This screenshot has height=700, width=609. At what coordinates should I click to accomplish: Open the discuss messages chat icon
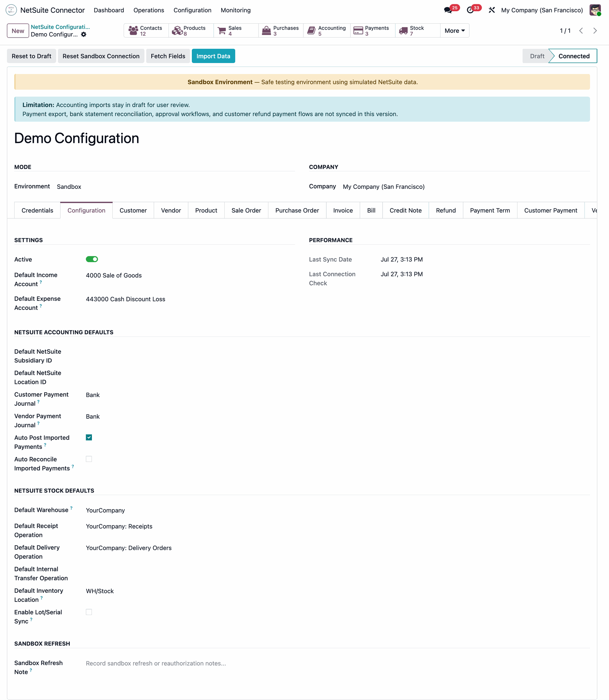pos(448,10)
